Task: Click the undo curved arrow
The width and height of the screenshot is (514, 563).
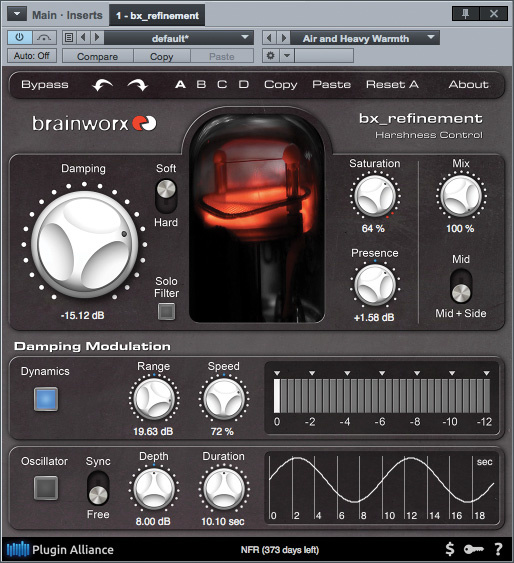Action: (103, 85)
